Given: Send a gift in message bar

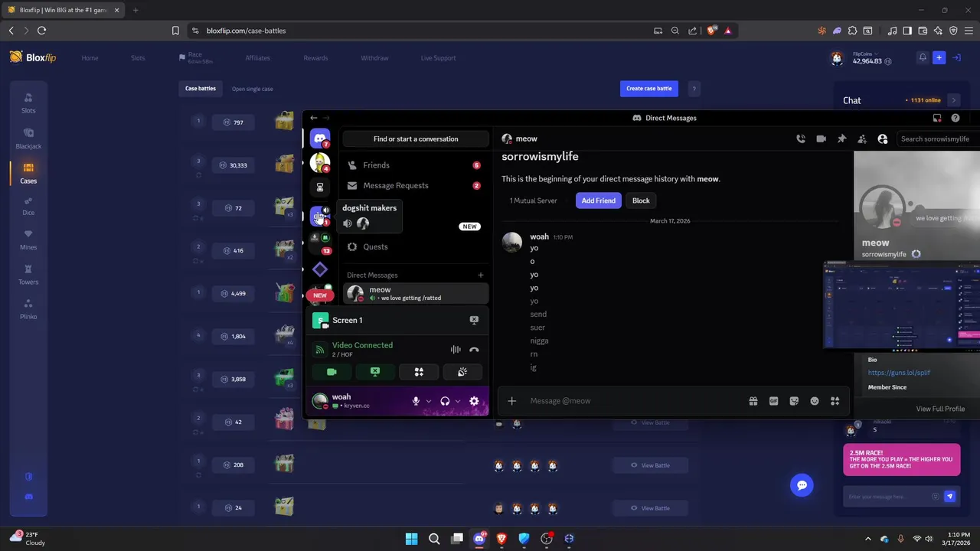Looking at the screenshot, I should [x=753, y=401].
